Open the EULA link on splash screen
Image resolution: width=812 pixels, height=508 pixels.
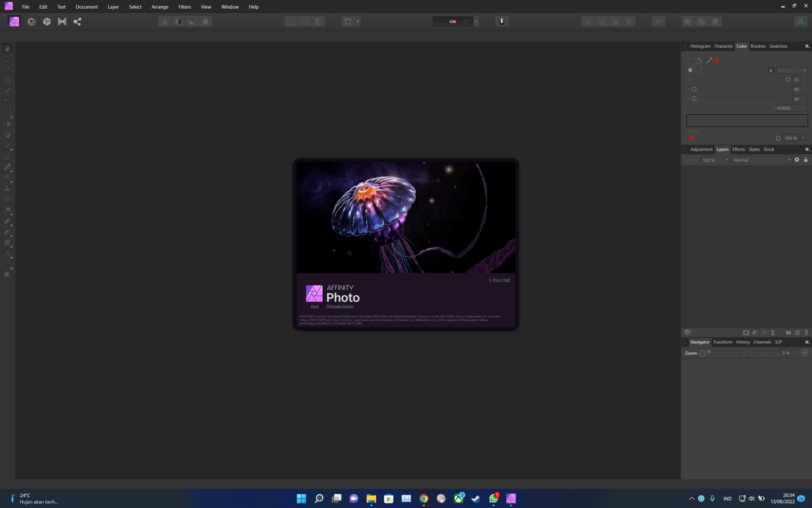(x=315, y=307)
